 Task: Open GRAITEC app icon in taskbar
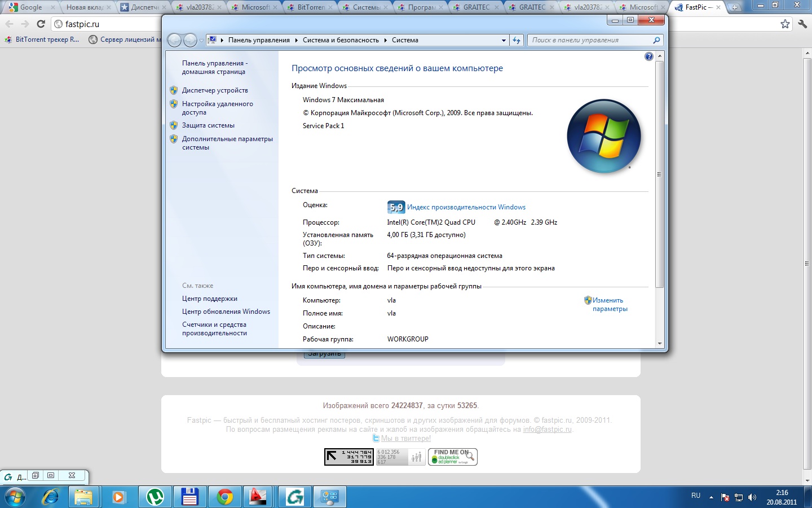[295, 497]
